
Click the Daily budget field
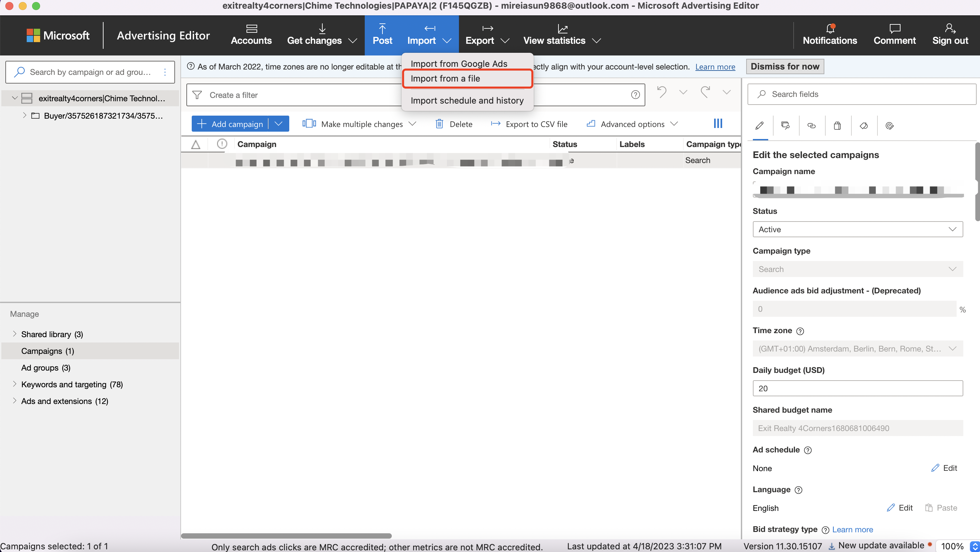857,388
